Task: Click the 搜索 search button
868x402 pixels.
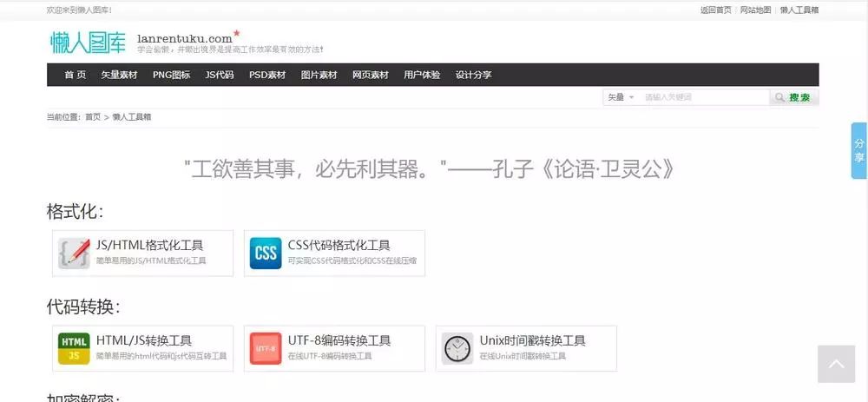Action: pyautogui.click(x=794, y=97)
